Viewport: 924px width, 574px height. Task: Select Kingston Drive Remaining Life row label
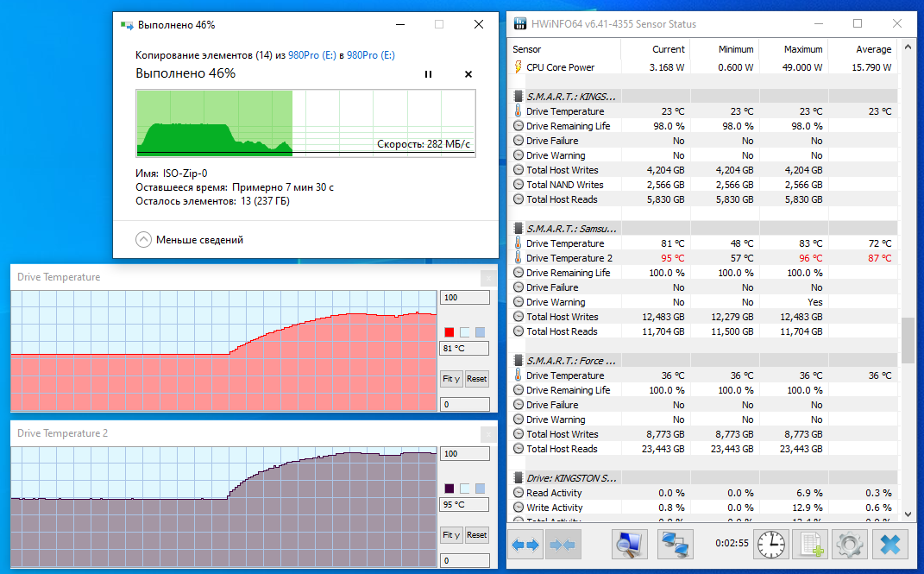pyautogui.click(x=568, y=126)
